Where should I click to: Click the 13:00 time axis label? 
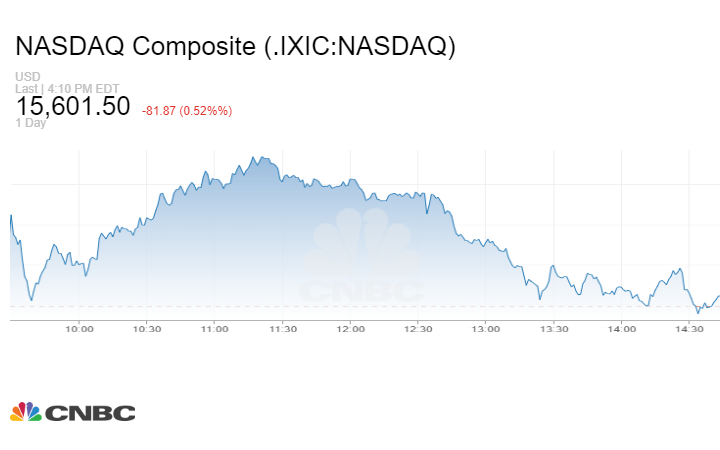coord(486,328)
